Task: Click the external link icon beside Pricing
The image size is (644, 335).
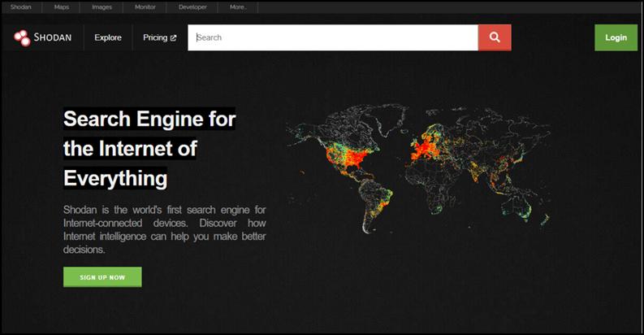Action: [x=173, y=38]
